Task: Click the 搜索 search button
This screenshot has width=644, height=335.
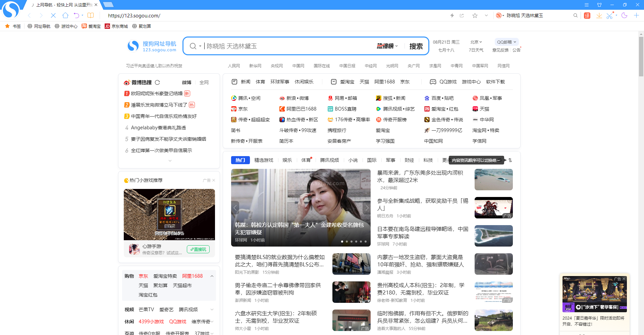Action: point(416,46)
